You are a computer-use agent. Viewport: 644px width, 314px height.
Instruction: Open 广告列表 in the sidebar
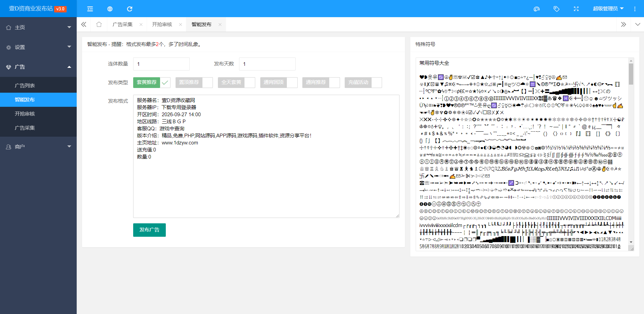38,85
